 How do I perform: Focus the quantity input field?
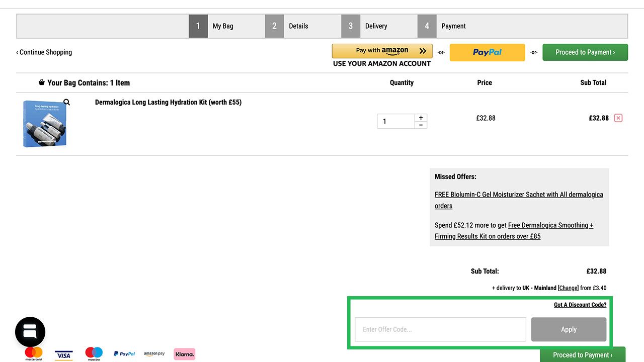(396, 121)
